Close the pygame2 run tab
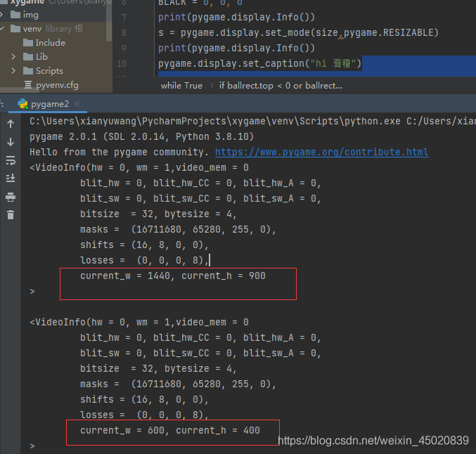Image resolution: width=476 pixels, height=454 pixels. 76,104
